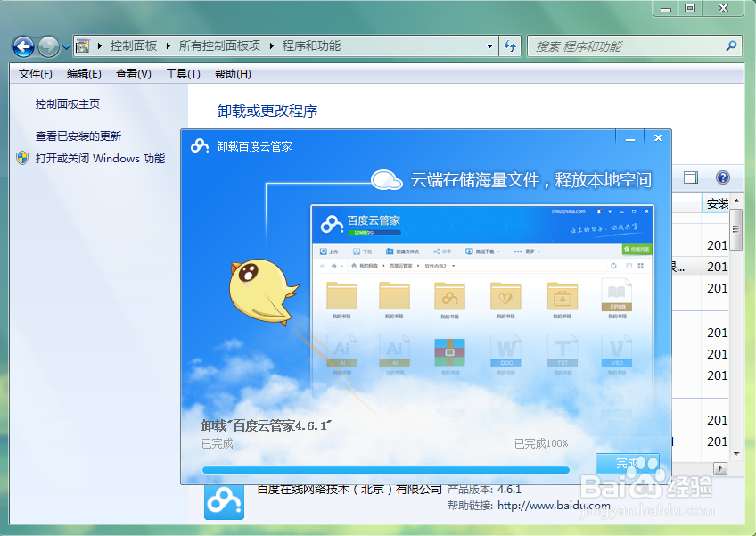The width and height of the screenshot is (756, 536).
Task: Open the 帮助(H) menu
Action: tap(233, 74)
